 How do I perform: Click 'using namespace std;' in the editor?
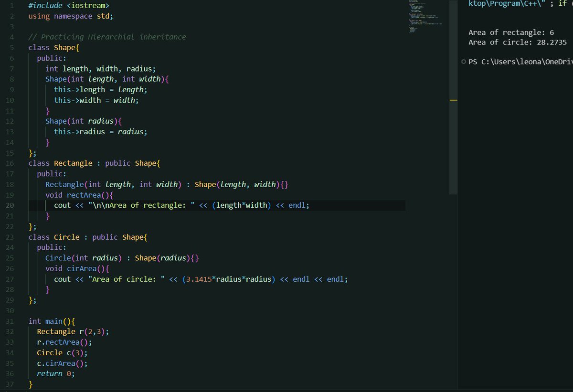pyautogui.click(x=71, y=16)
